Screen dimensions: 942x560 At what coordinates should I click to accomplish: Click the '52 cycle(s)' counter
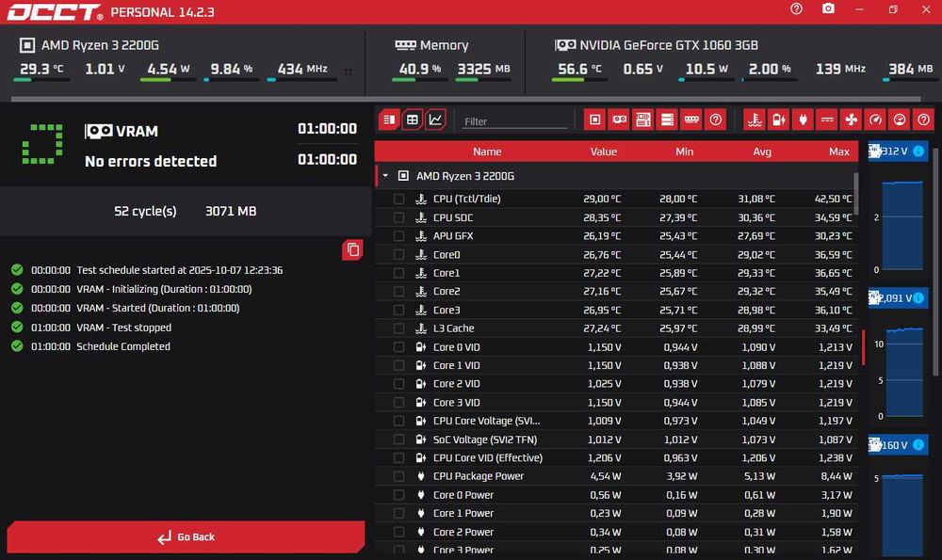point(145,211)
